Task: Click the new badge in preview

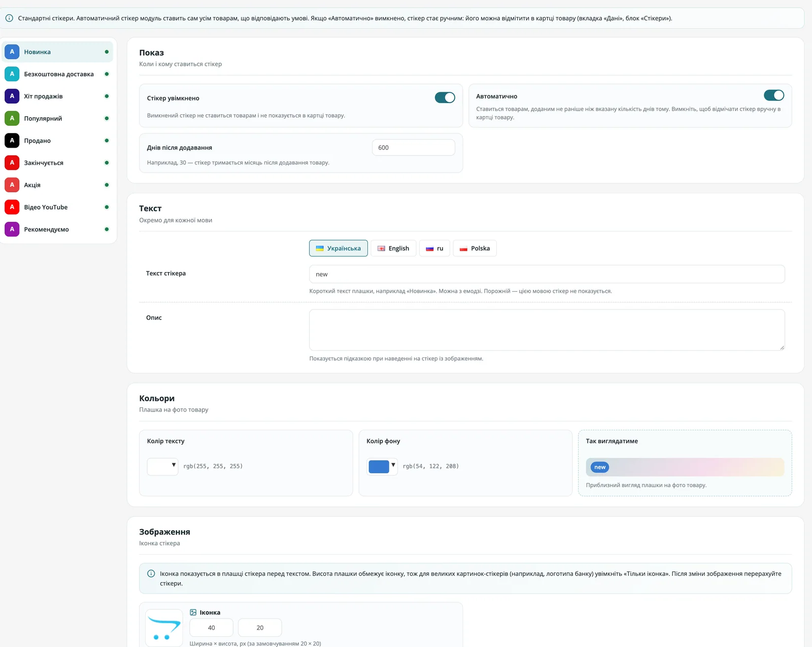Action: click(x=600, y=467)
